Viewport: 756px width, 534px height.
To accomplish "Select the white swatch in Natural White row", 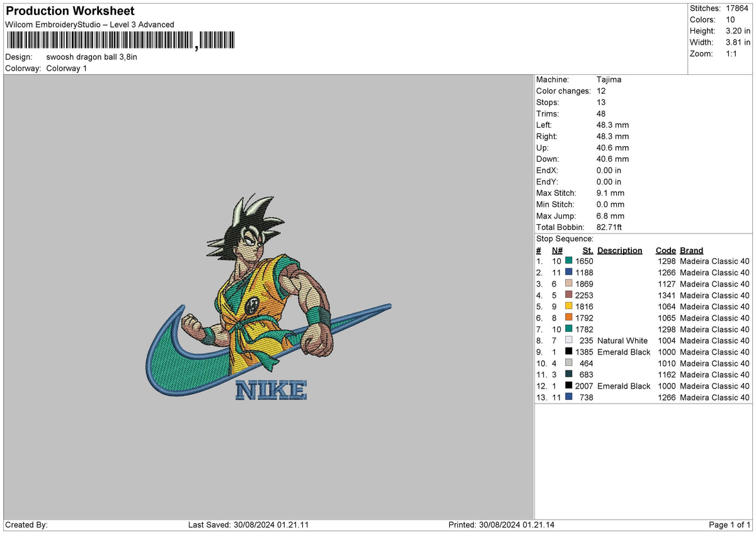I will [x=569, y=340].
